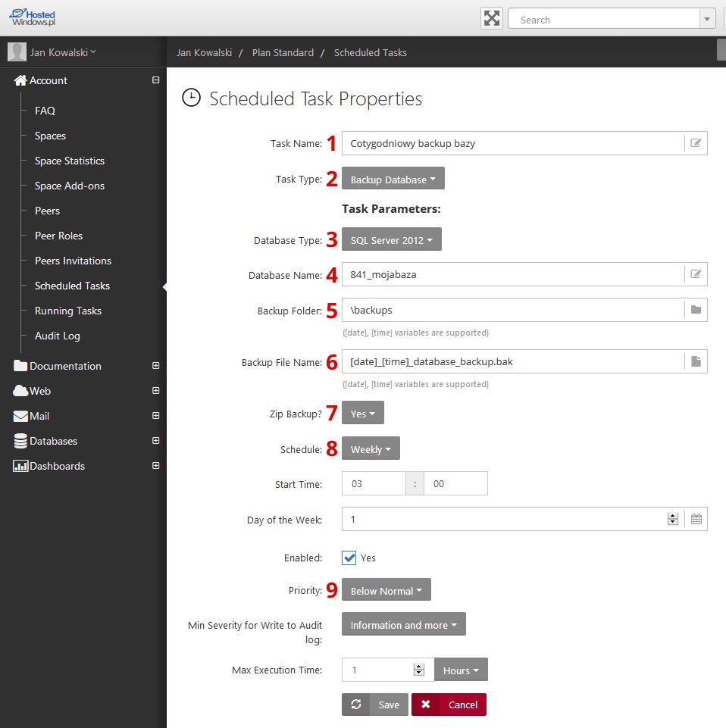Go to the Plan Standard breadcrumb
726x728 pixels.
283,52
